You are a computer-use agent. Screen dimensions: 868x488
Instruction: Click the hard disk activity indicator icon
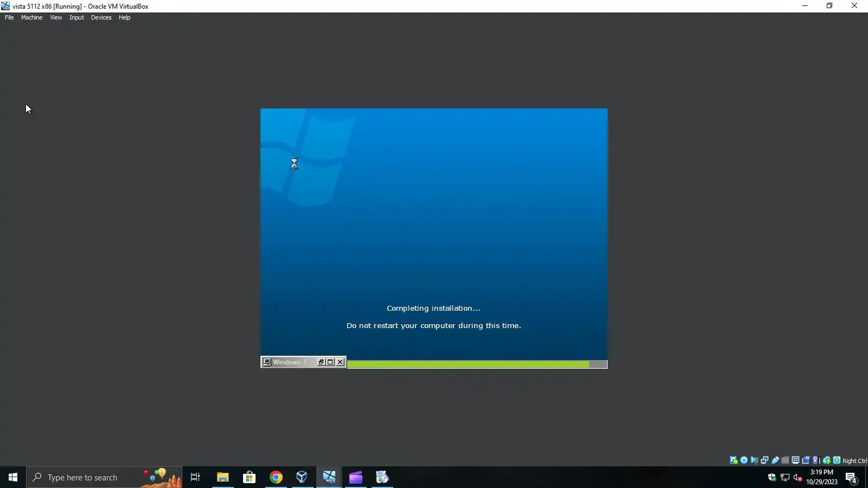pyautogui.click(x=733, y=460)
